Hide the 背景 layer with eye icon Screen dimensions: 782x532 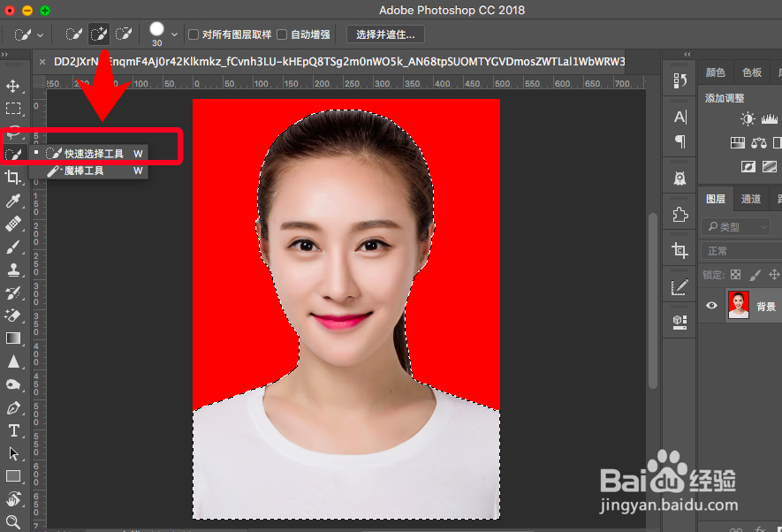711,305
